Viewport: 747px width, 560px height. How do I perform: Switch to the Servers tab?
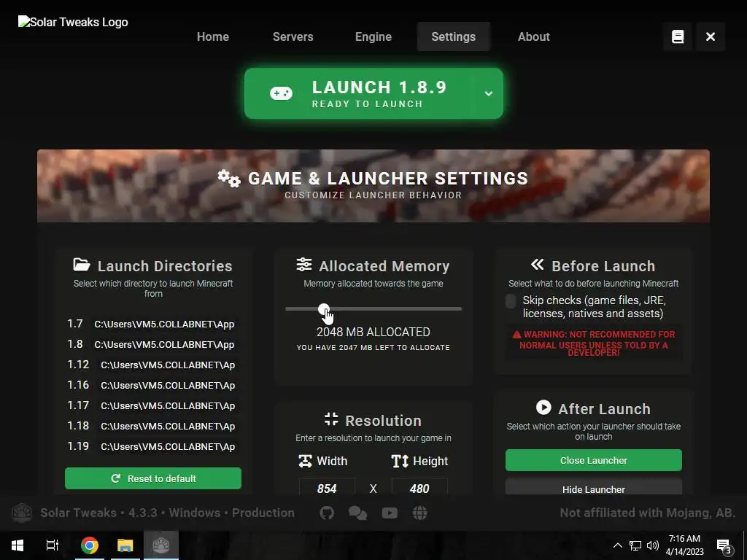[x=293, y=36]
